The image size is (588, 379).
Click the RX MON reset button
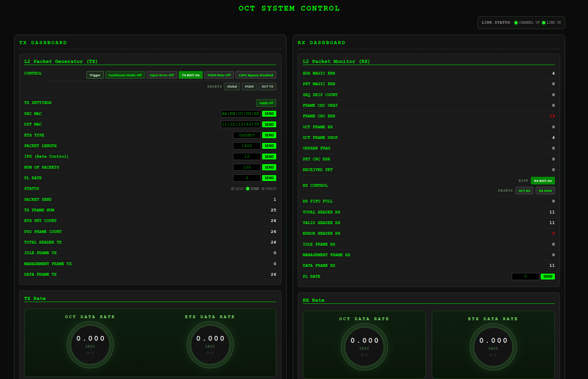pos(545,191)
